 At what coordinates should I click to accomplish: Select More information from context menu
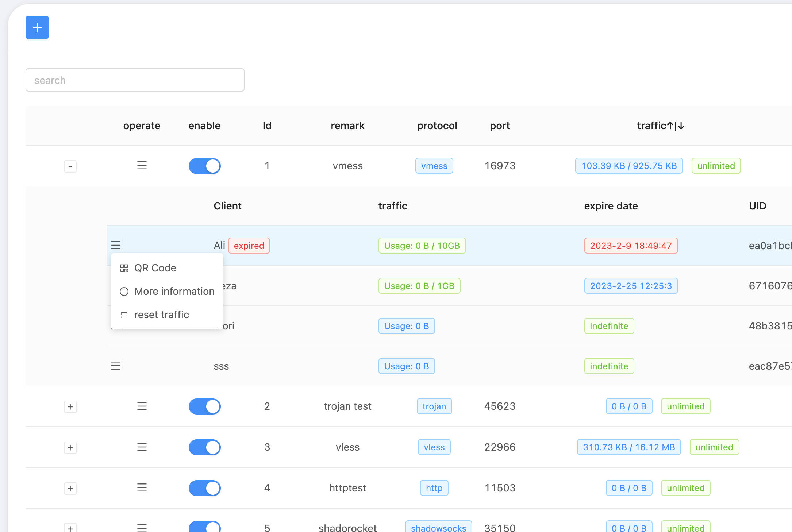point(174,291)
